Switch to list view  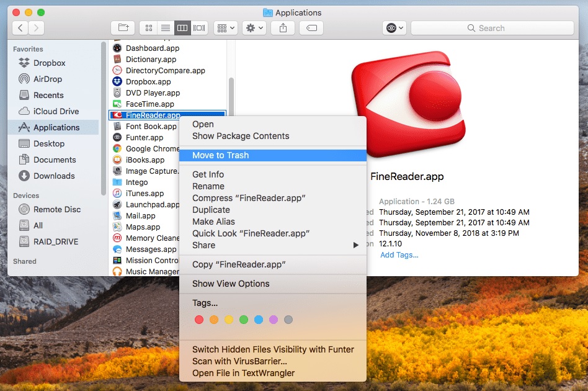[165, 28]
